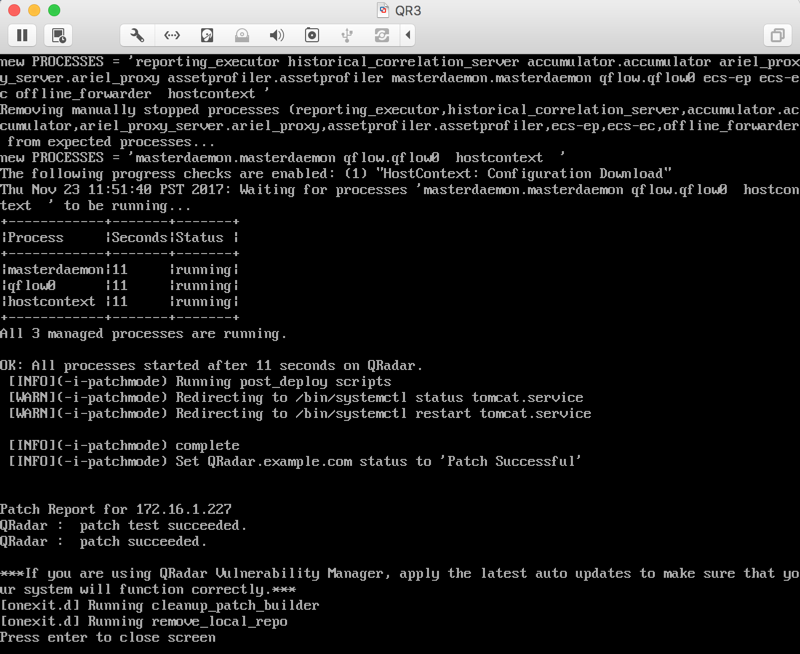Close the QR3 window
Image resolution: width=800 pixels, height=654 pixels.
pos(14,10)
